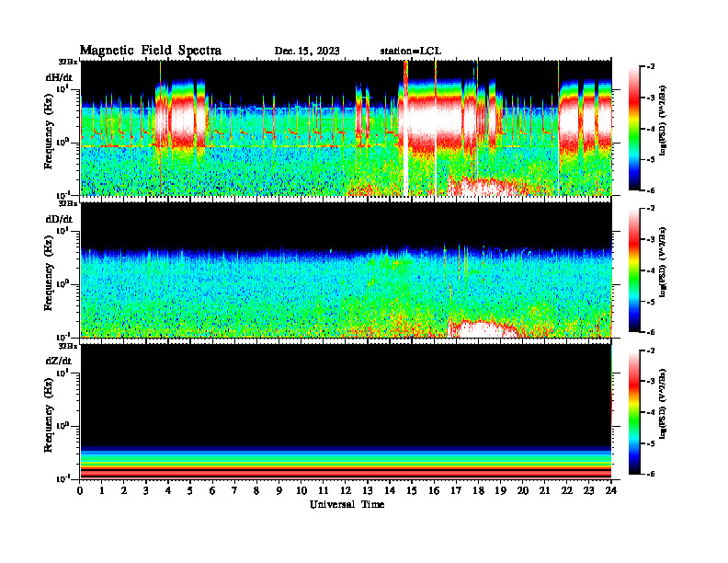
Task: Click the "32Hz" label atop the dD/dt panel
Action: coord(68,203)
